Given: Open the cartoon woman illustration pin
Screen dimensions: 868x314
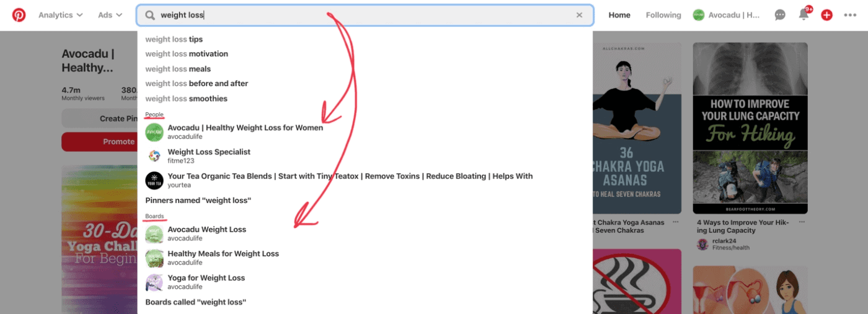Looking at the screenshot, I should pyautogui.click(x=750, y=290).
